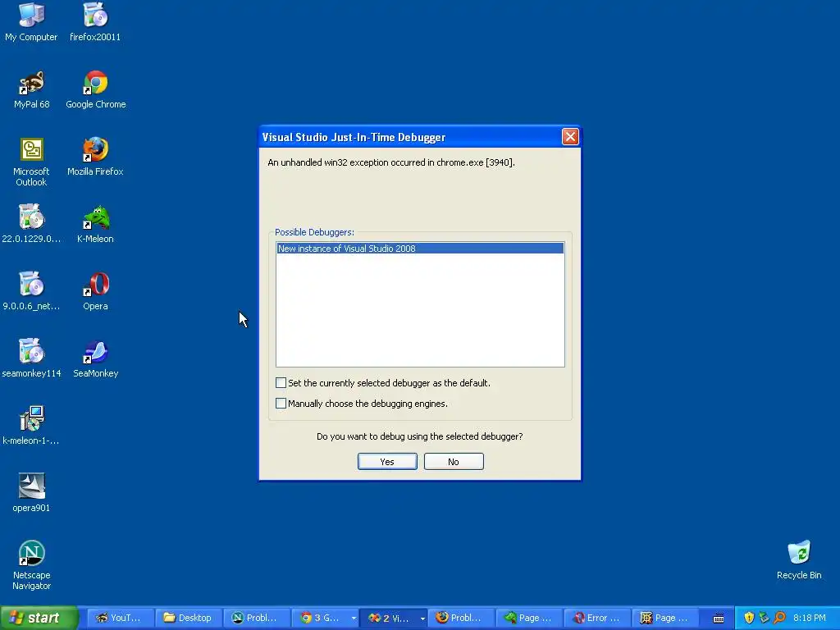840x630 pixels.
Task: Click the keyboard icon on the taskbar
Action: 719,619
